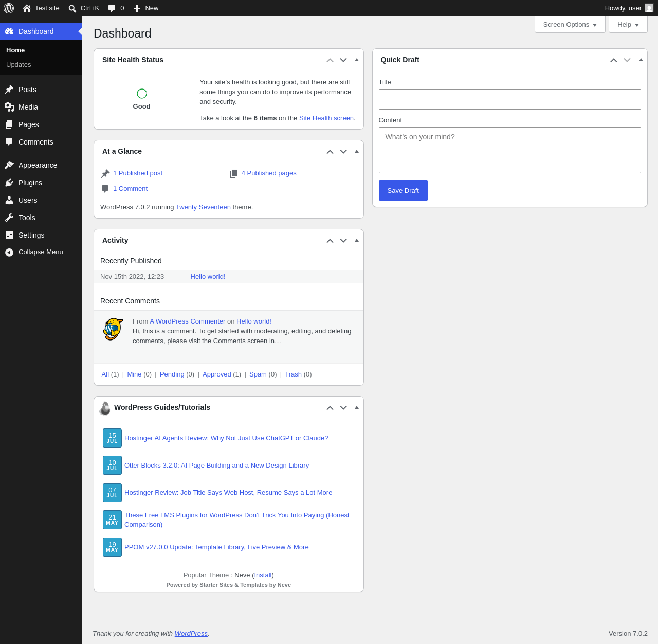This screenshot has width=658, height=644.
Task: Open WordPress link in footer
Action: (x=191, y=634)
